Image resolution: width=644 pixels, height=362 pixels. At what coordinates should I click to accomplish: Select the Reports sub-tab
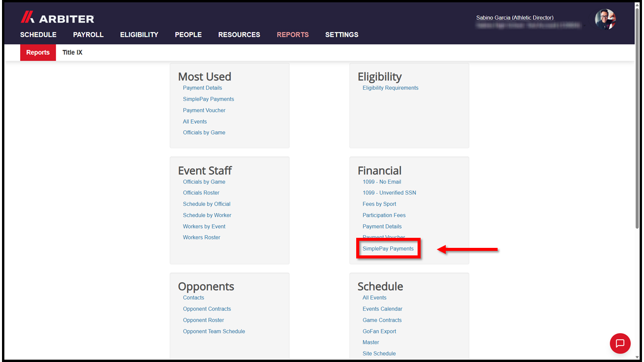38,52
